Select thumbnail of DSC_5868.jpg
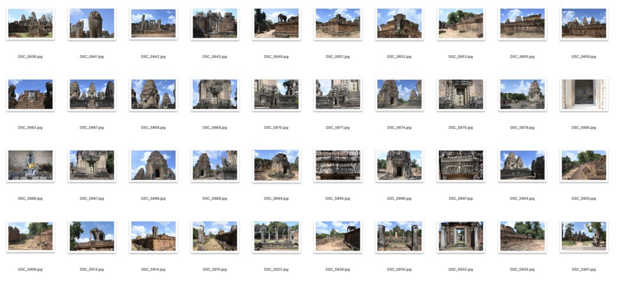 click(153, 94)
